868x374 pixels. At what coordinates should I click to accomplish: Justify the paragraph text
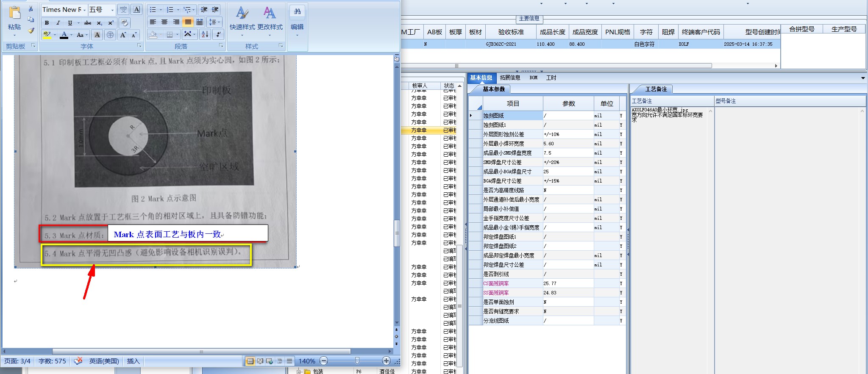click(x=188, y=22)
